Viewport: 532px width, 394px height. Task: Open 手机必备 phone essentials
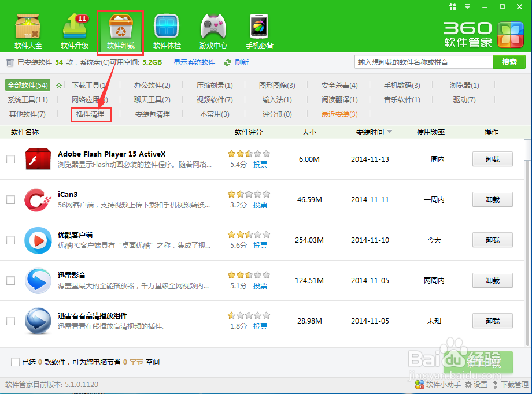(x=260, y=31)
